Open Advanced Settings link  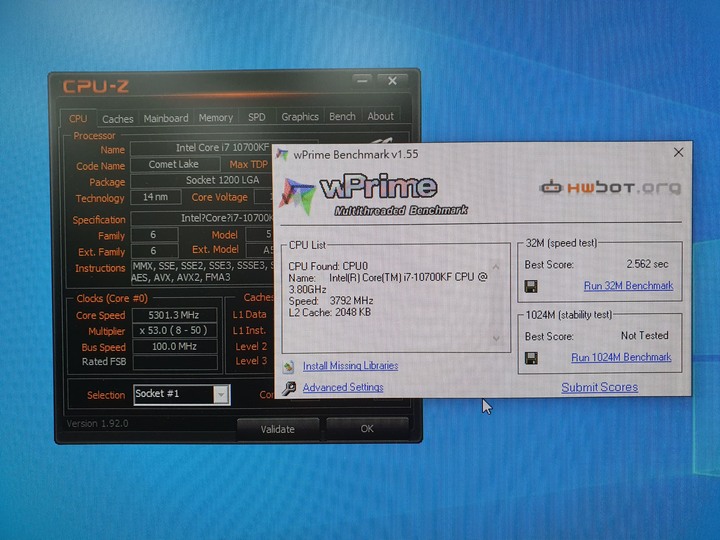click(x=343, y=388)
